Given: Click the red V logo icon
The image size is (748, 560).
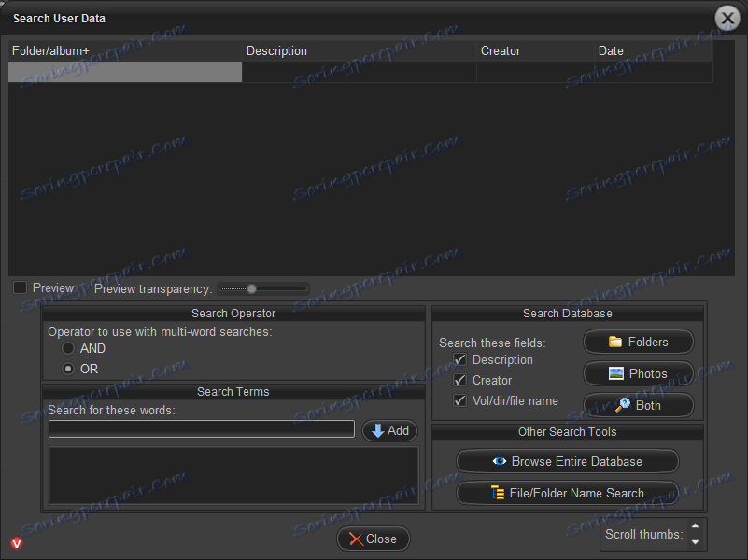Looking at the screenshot, I should click(17, 543).
